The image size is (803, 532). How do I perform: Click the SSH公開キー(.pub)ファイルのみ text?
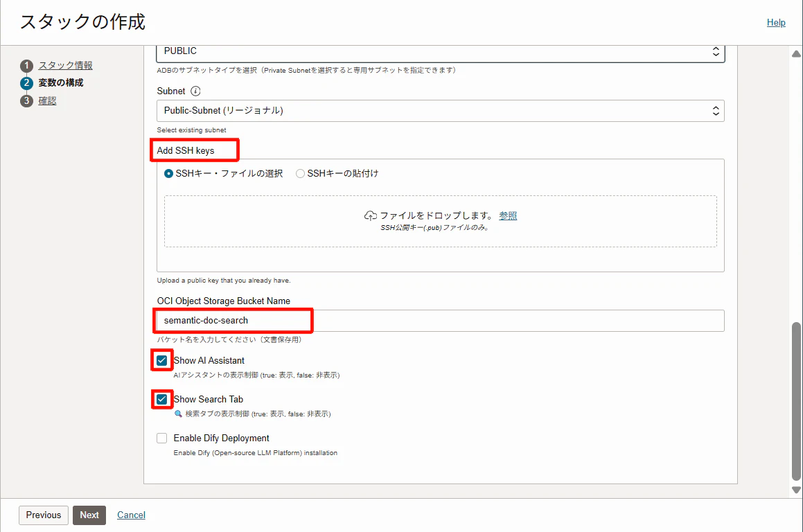click(435, 228)
